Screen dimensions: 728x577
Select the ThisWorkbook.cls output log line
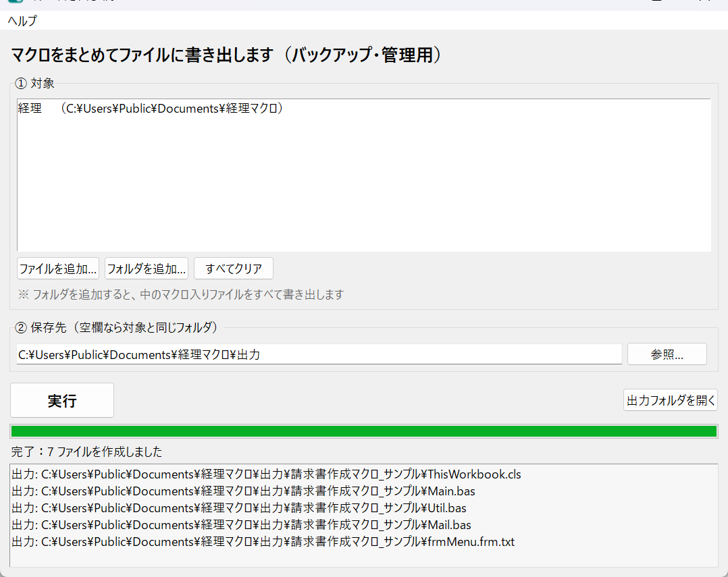pos(267,474)
